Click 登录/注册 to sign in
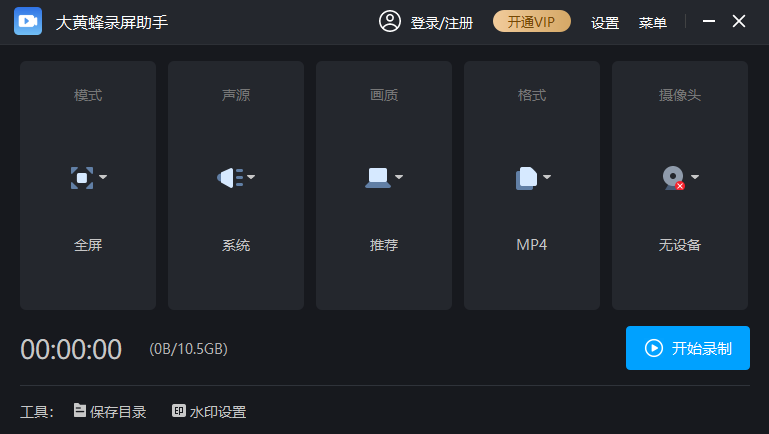Image resolution: width=769 pixels, height=434 pixels. pyautogui.click(x=441, y=22)
